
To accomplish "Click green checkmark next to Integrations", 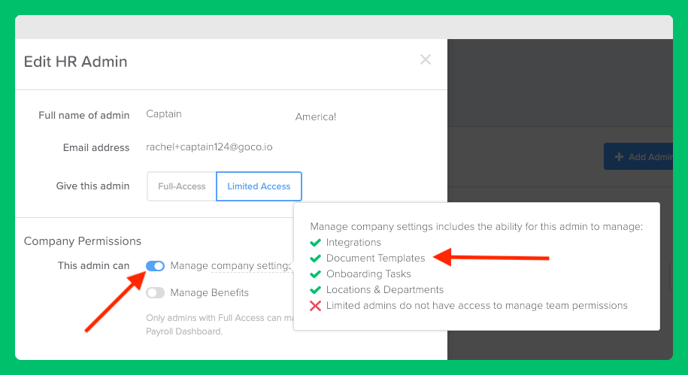I will click(315, 243).
